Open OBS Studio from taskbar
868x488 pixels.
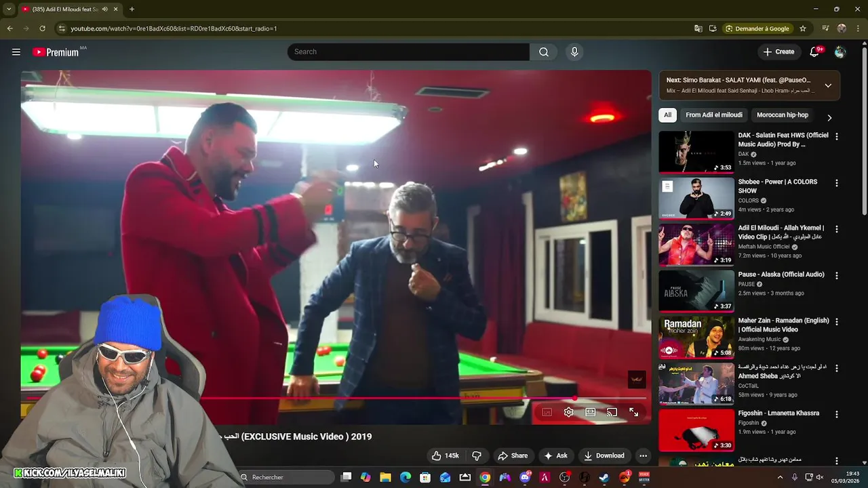click(x=564, y=477)
